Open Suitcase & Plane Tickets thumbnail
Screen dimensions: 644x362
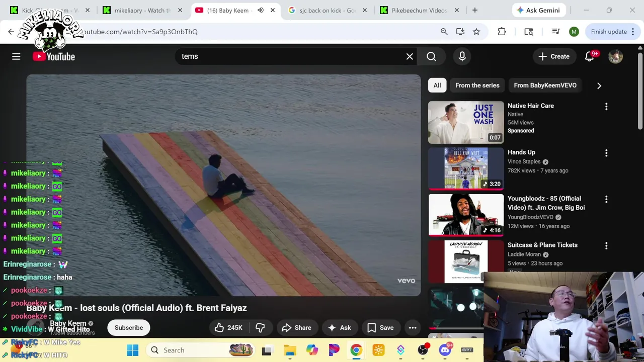click(x=466, y=261)
